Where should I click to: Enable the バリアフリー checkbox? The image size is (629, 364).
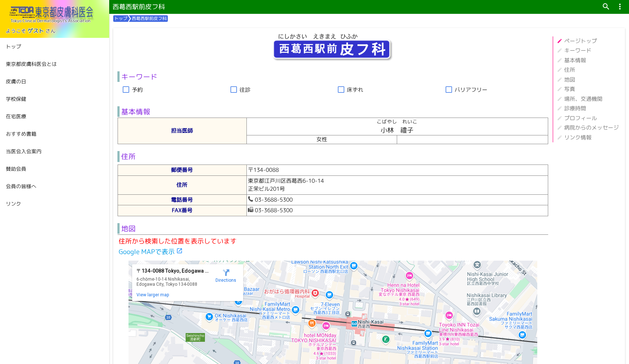(449, 89)
